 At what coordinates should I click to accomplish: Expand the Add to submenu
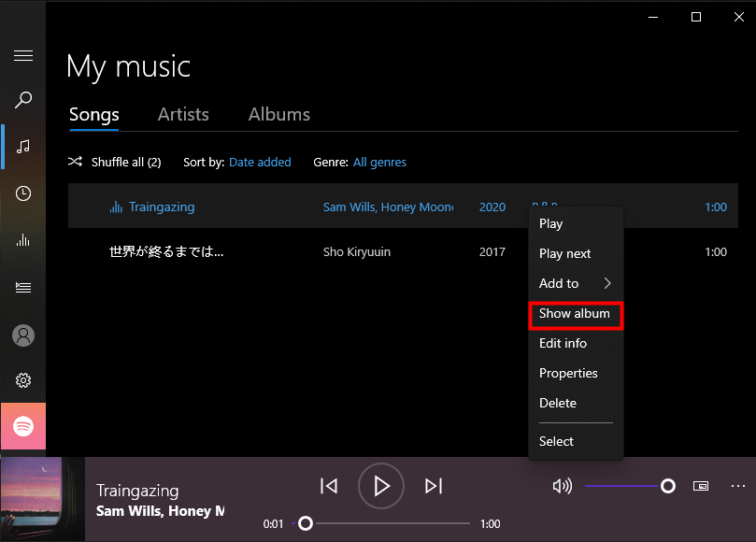[576, 283]
